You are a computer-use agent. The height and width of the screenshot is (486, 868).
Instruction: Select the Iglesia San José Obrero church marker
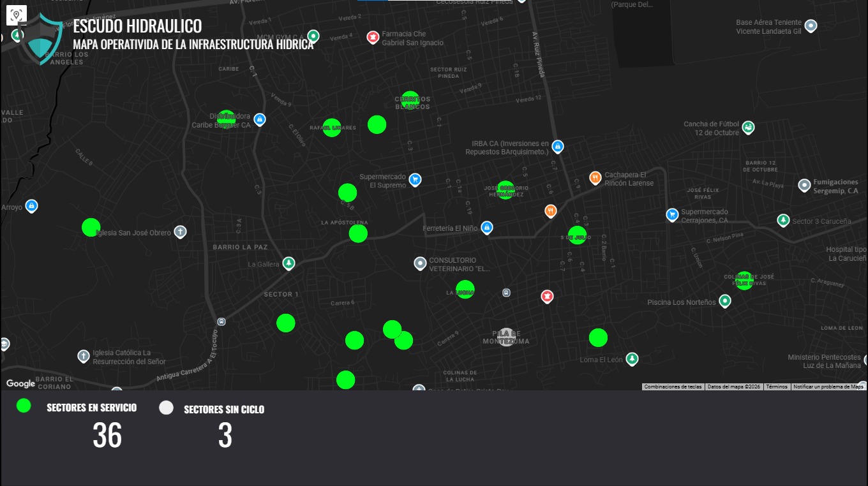(x=181, y=232)
